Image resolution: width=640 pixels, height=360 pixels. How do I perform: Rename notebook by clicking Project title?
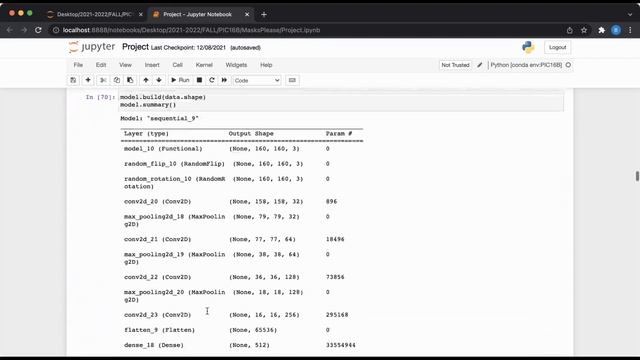pos(135,47)
